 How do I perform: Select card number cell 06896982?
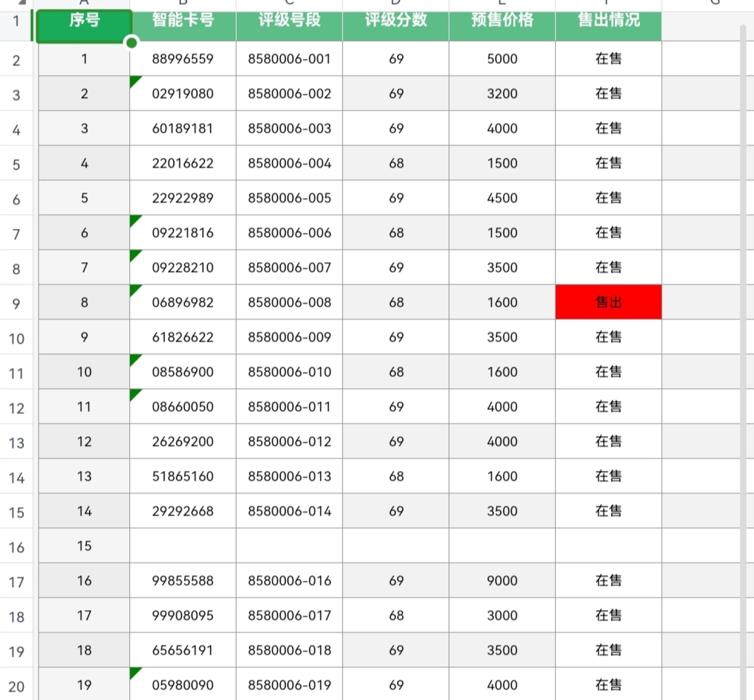coord(183,302)
